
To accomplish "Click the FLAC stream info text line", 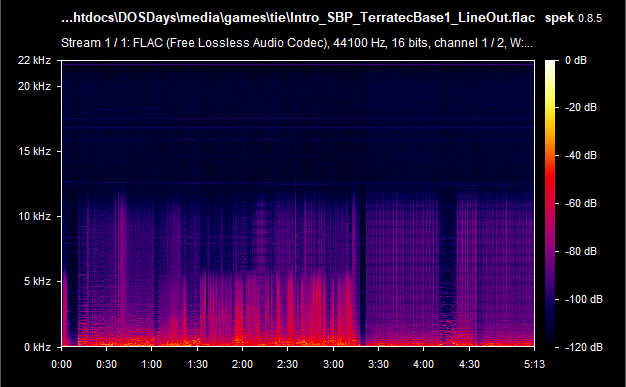I will [x=297, y=43].
